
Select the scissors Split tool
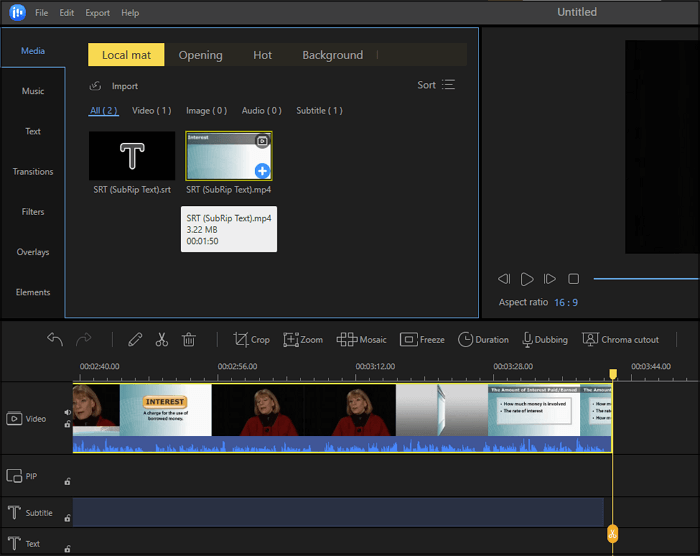click(x=161, y=340)
